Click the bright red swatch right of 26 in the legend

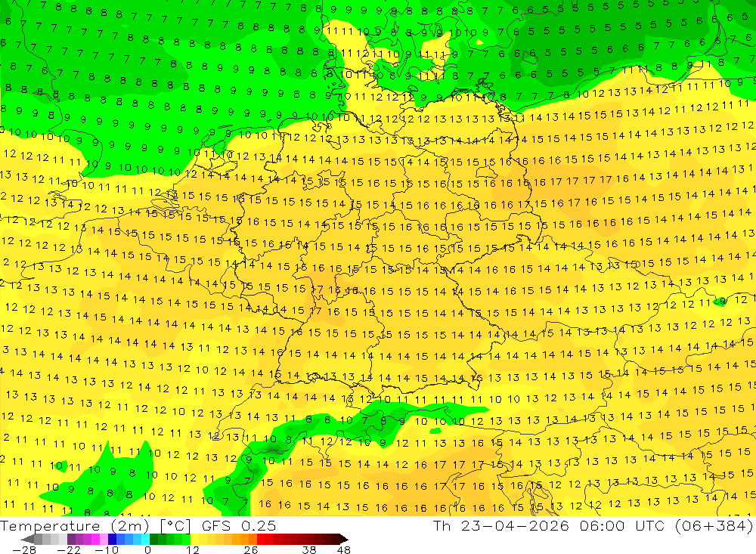(x=261, y=539)
